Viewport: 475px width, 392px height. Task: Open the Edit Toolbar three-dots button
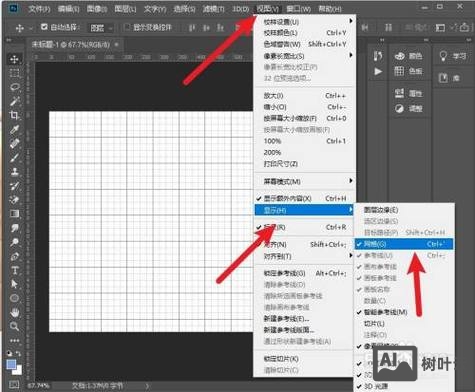click(x=14, y=340)
